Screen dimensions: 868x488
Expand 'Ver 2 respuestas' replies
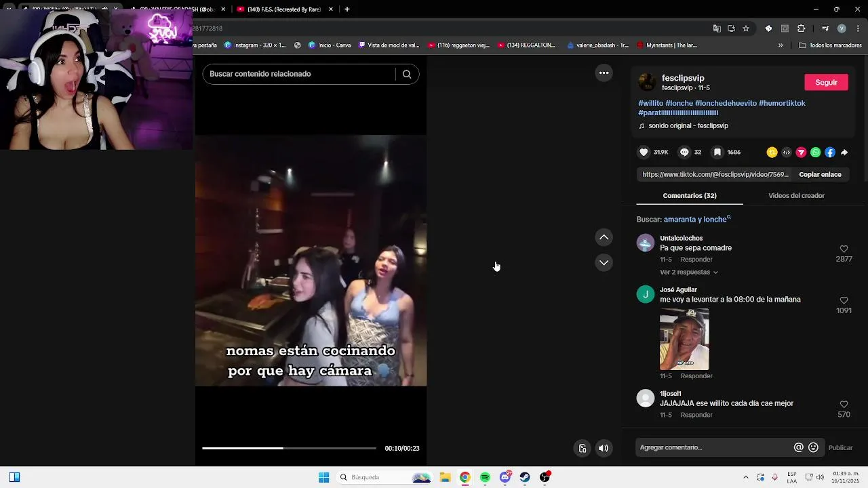tap(689, 272)
